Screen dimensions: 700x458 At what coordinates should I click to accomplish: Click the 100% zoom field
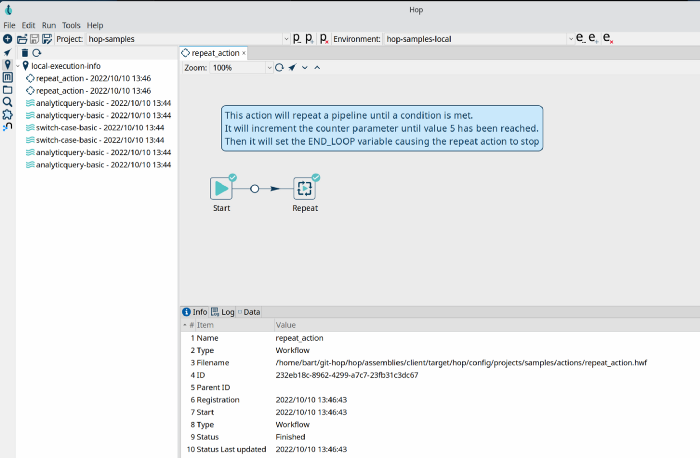coord(241,68)
